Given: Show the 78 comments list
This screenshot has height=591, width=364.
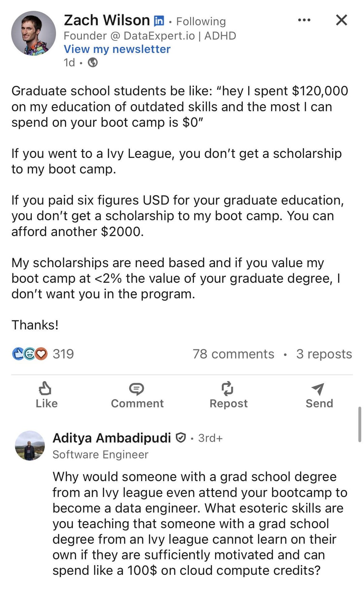Looking at the screenshot, I should click(233, 354).
